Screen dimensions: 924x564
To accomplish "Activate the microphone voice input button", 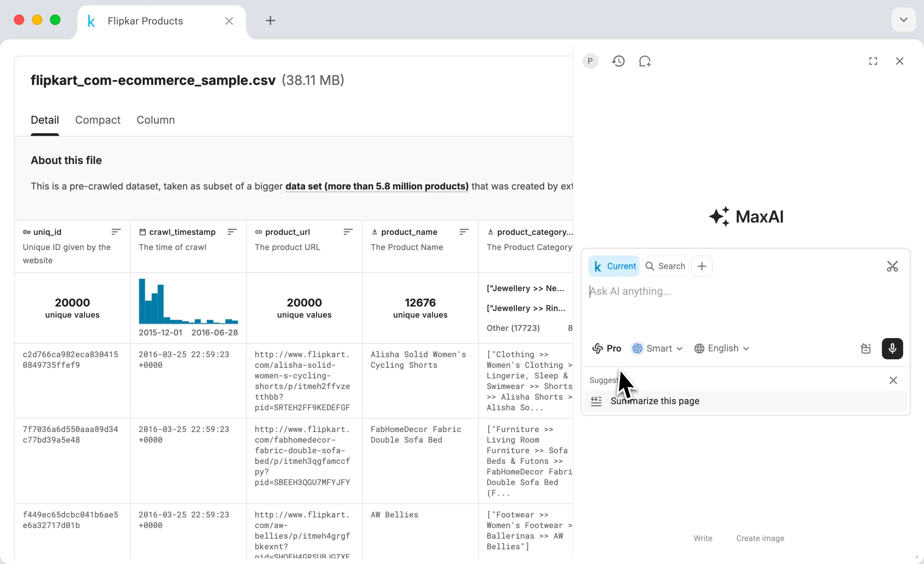I will (x=892, y=349).
